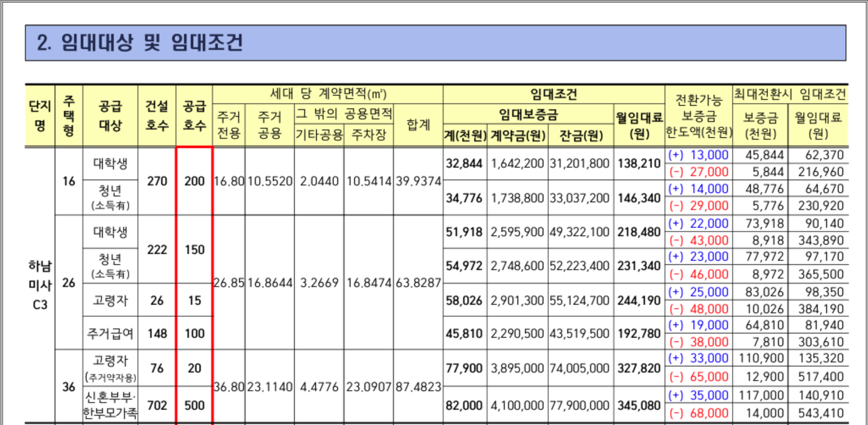Image resolution: width=868 pixels, height=425 pixels.
Task: Select the 하남 미사 C3 complex name cell
Action: tap(40, 285)
